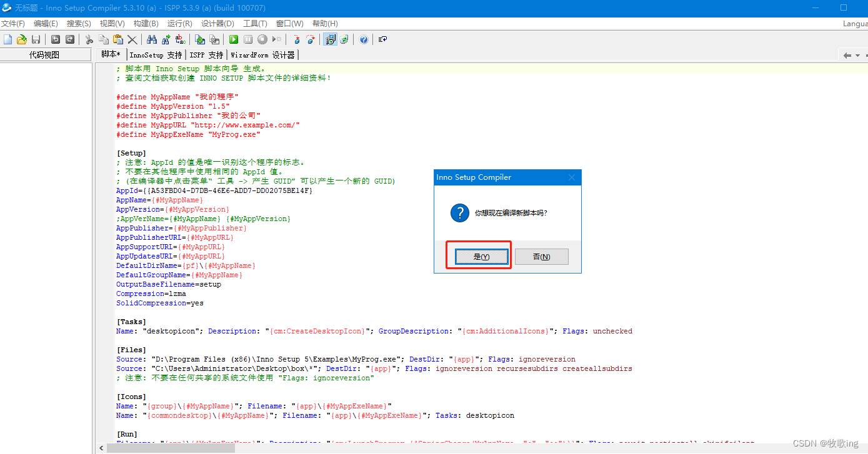Click the grayed stop-compile icon

(214, 39)
